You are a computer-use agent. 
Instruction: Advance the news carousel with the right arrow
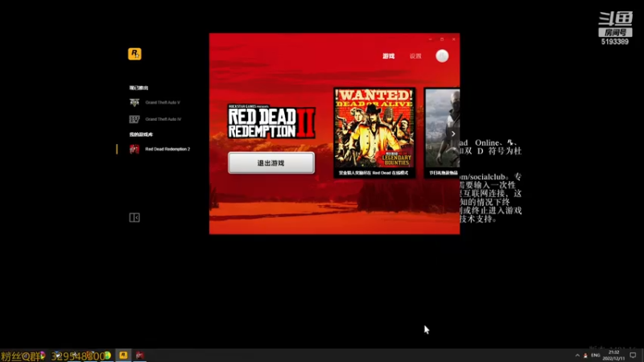[453, 134]
